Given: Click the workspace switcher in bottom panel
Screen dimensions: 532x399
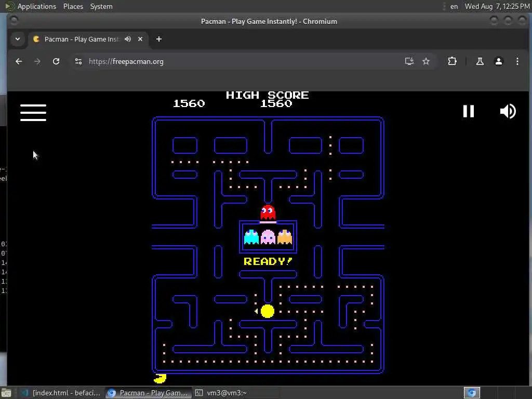Looking at the screenshot, I should click(472, 393).
